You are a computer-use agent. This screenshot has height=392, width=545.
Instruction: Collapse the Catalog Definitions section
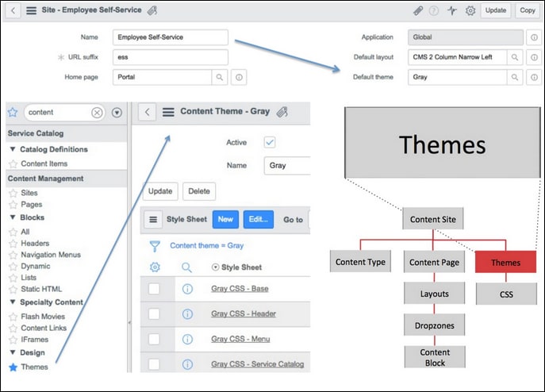tap(13, 149)
